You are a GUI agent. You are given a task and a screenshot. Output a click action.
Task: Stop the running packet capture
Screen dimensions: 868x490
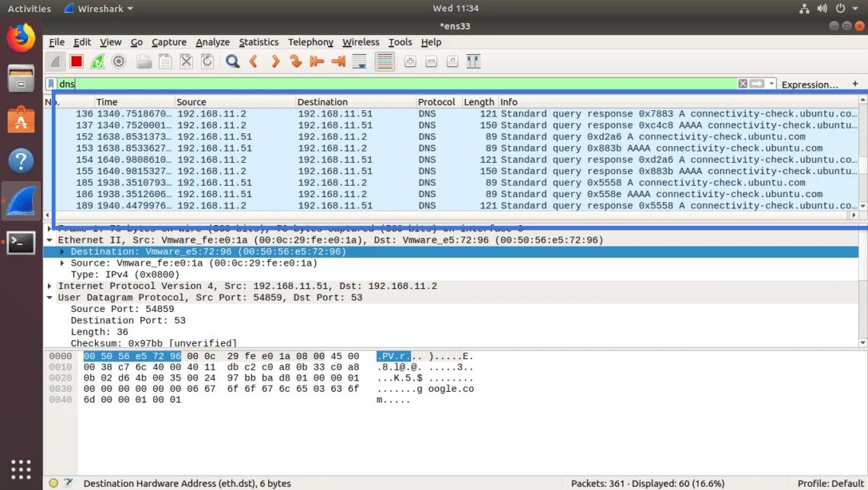pos(76,62)
